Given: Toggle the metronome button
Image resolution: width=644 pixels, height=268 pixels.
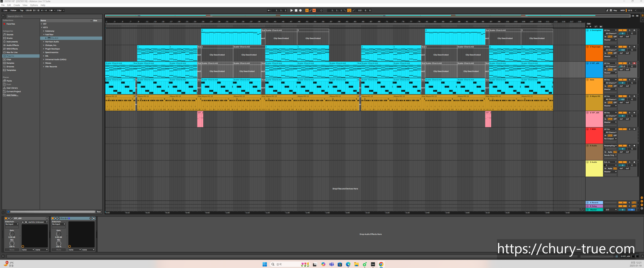Looking at the screenshot, I should [51, 10].
